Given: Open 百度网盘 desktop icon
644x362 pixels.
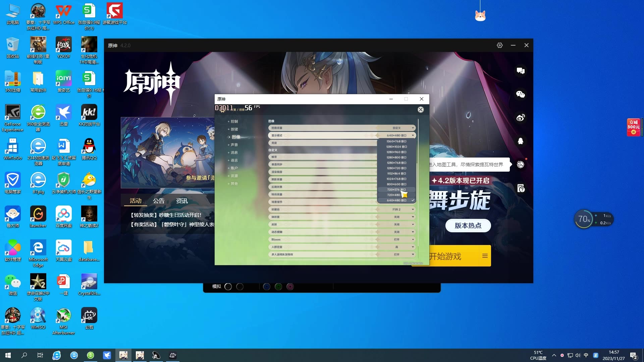Looking at the screenshot, I should pos(63,217).
